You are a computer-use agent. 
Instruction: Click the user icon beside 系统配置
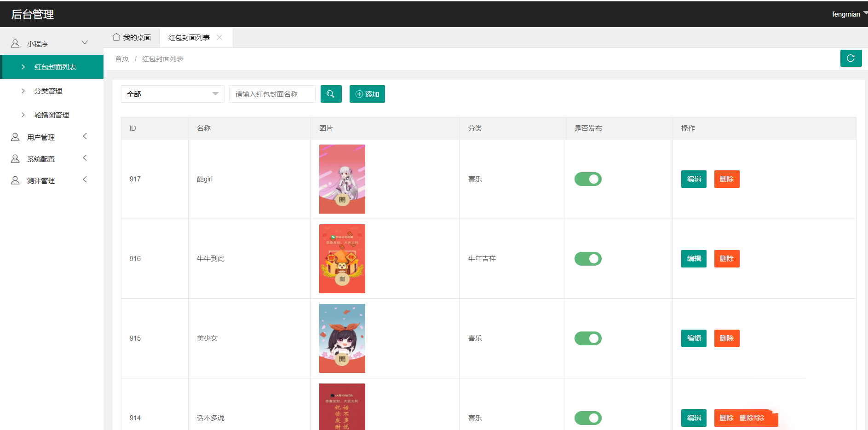pos(15,159)
